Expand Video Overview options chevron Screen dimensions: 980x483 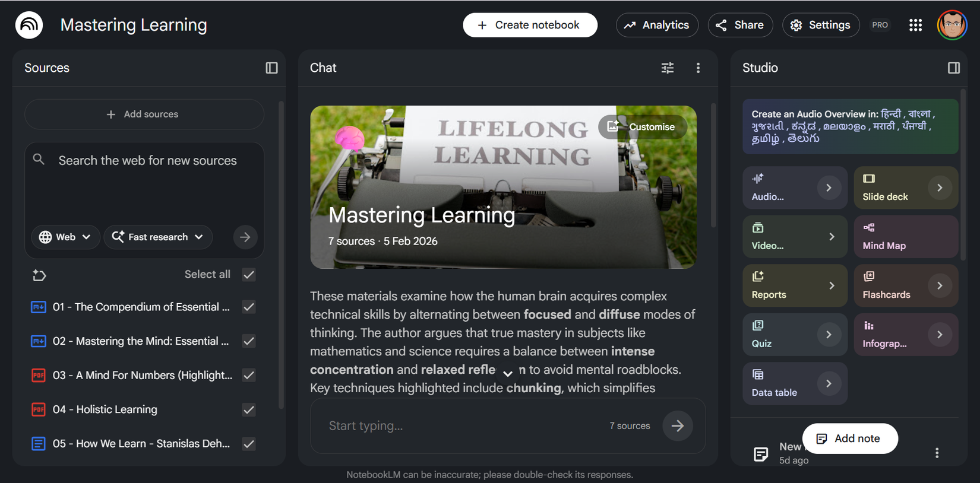pos(832,237)
